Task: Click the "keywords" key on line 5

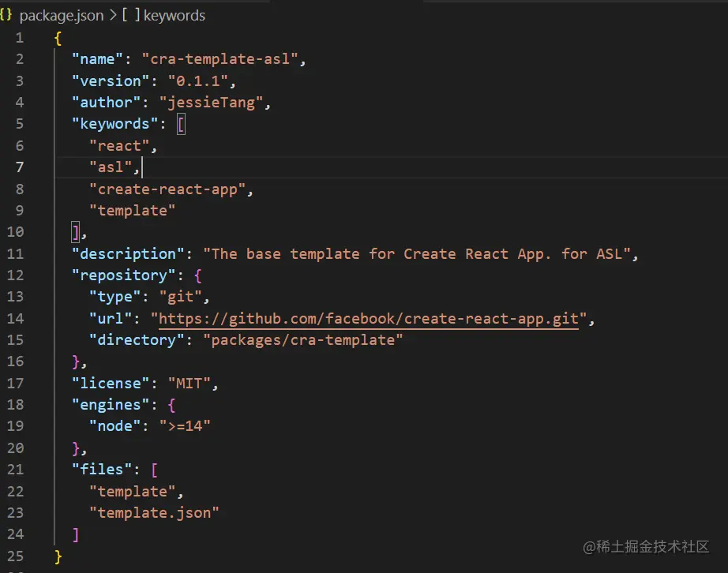Action: click(114, 124)
